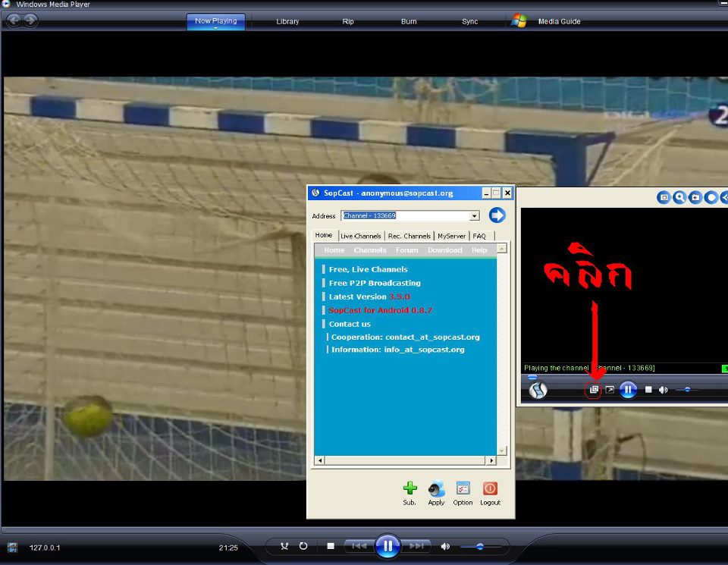This screenshot has height=565, width=728.
Task: Click Download in the SopCast web nav bar
Action: (x=445, y=250)
